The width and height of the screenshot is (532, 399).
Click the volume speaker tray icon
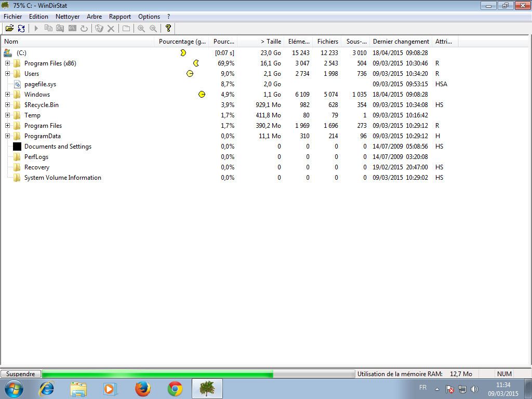[474, 389]
